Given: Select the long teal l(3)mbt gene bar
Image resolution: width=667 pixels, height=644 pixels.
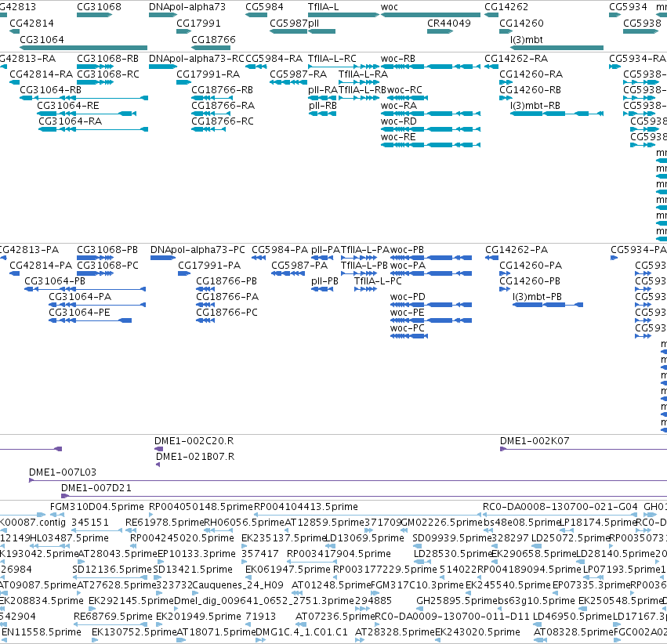Looking at the screenshot, I should (x=556, y=48).
